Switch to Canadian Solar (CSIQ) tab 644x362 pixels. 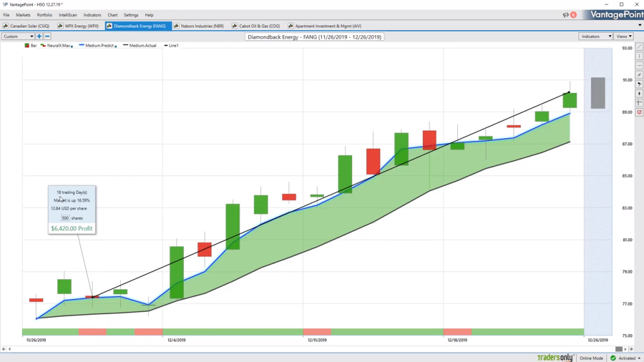26,26
